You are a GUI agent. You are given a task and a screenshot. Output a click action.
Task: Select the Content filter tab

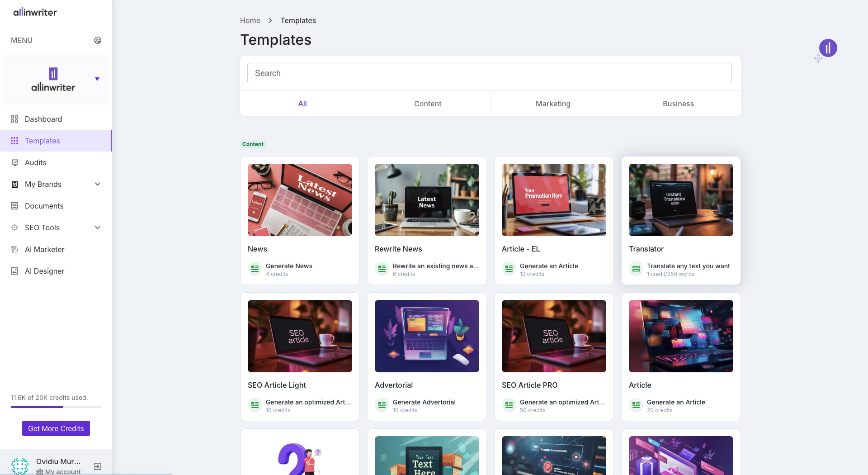pyautogui.click(x=427, y=104)
